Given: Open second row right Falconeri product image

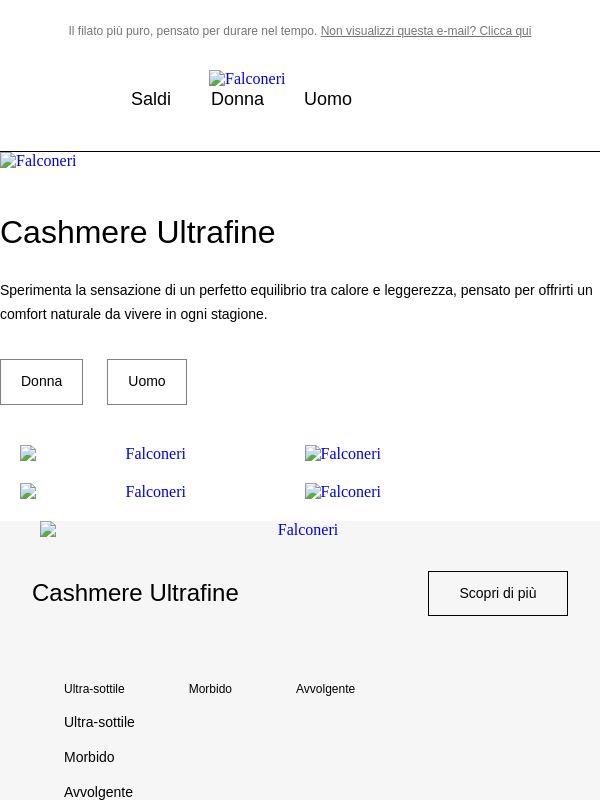Looking at the screenshot, I should click(x=343, y=491).
